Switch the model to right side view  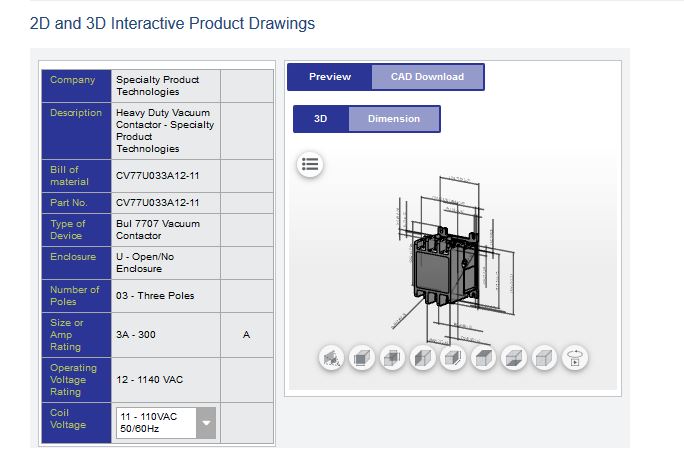click(453, 359)
